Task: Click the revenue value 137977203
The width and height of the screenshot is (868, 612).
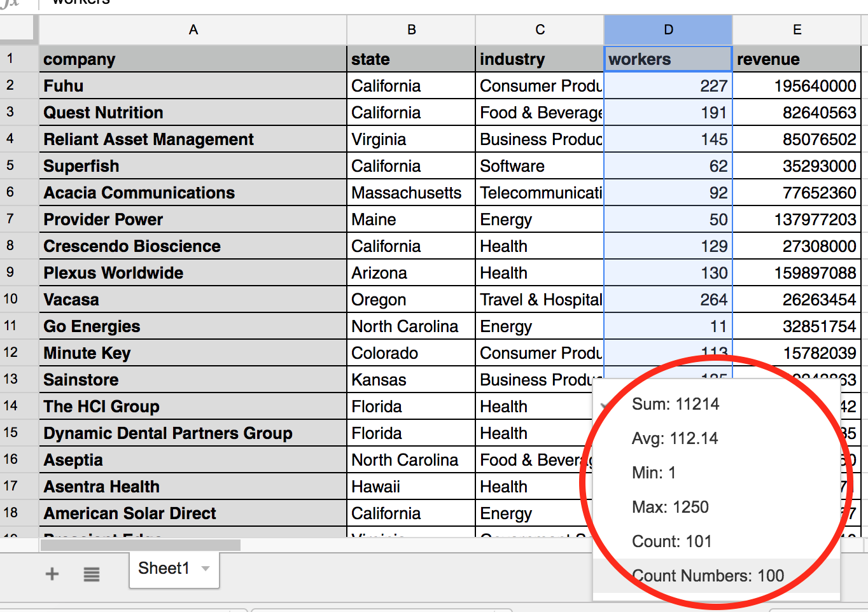Action: (797, 219)
